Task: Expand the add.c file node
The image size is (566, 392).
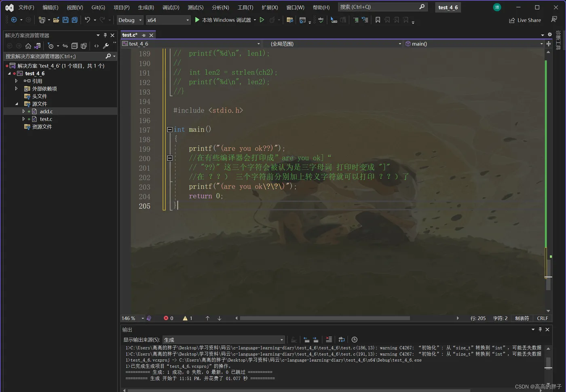Action: click(23, 111)
